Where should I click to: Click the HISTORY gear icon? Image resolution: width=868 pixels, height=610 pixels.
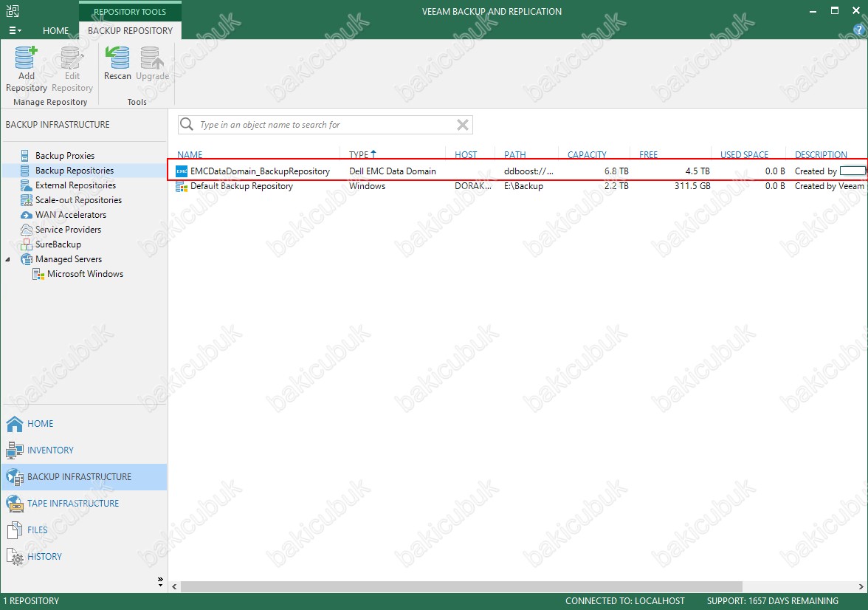[15, 557]
